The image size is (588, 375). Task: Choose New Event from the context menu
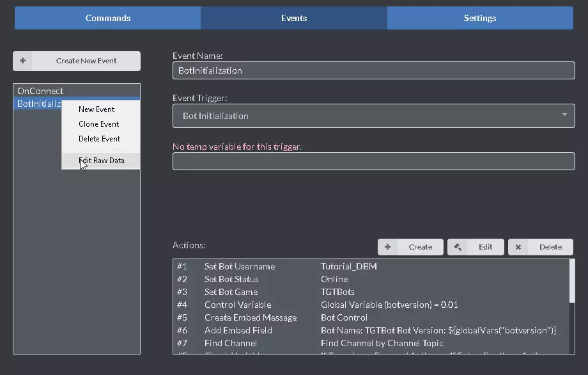97,109
